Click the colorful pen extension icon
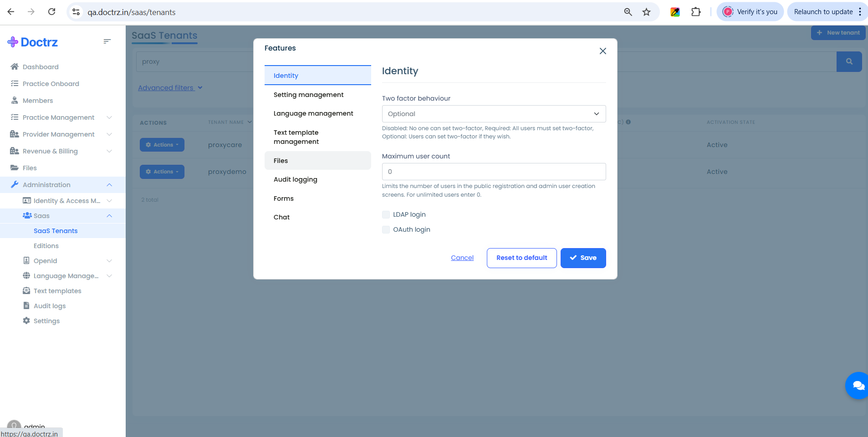The width and height of the screenshot is (868, 437). click(x=675, y=12)
